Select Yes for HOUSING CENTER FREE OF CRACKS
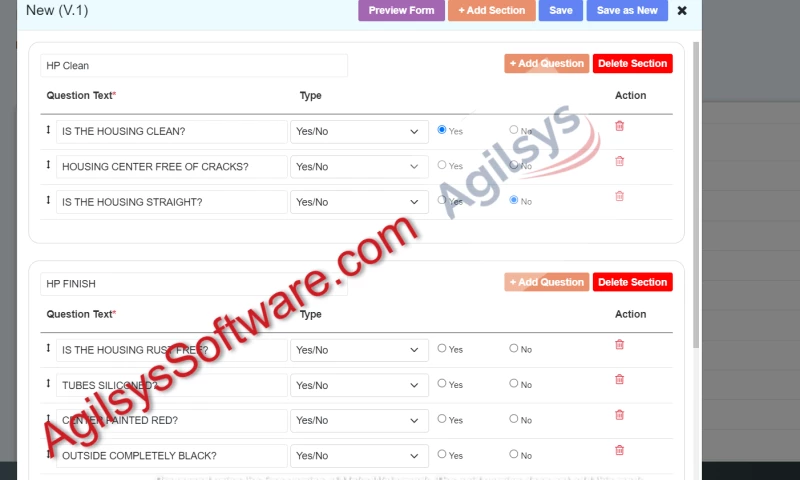Viewport: 800px width, 480px height. tap(442, 165)
